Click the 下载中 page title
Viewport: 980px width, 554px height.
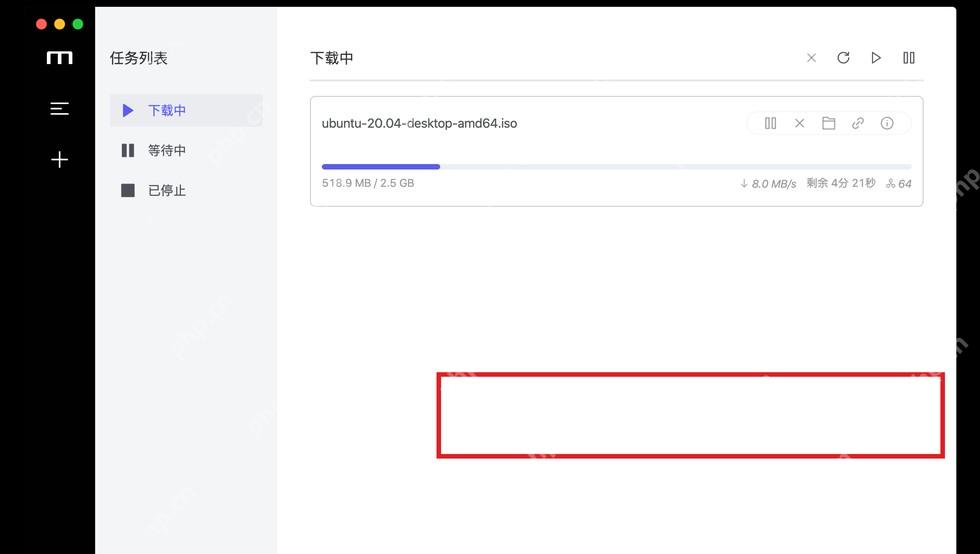[332, 58]
